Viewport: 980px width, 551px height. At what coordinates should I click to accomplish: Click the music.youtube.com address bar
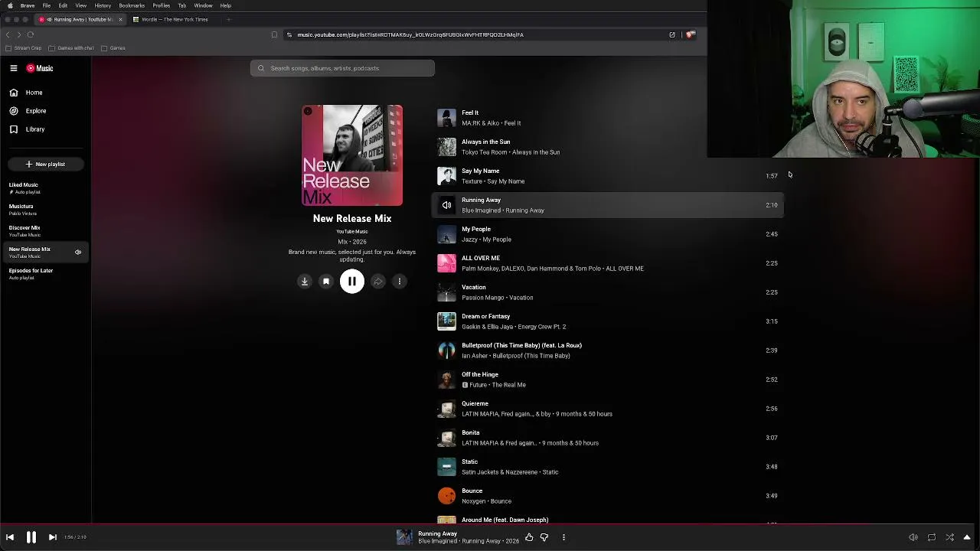pos(410,34)
